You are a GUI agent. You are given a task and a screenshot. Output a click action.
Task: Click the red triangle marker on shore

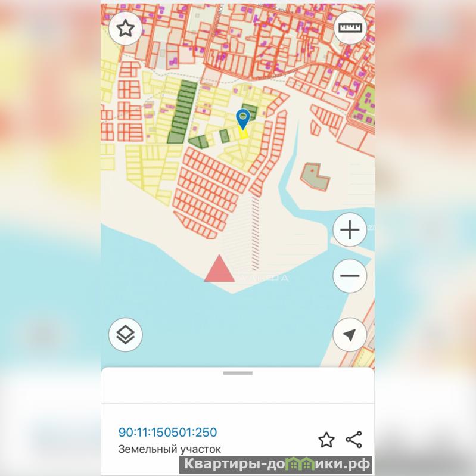click(x=219, y=269)
